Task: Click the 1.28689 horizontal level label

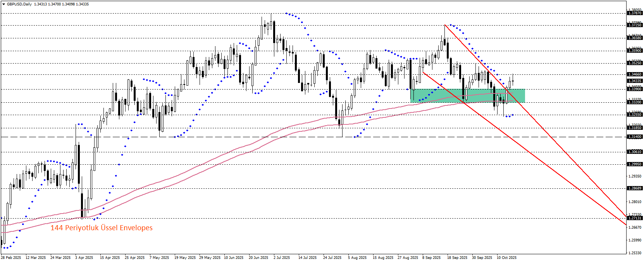Action: [635, 188]
